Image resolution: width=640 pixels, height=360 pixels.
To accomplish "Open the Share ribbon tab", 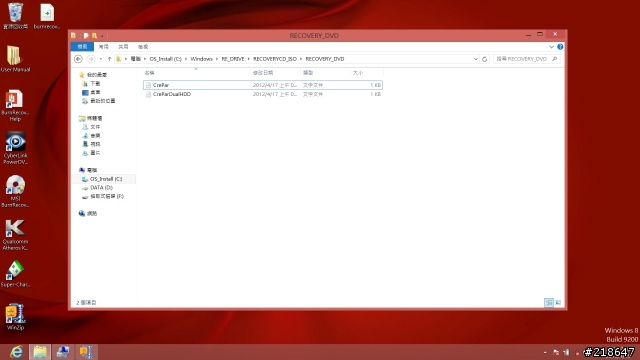I will pos(123,47).
